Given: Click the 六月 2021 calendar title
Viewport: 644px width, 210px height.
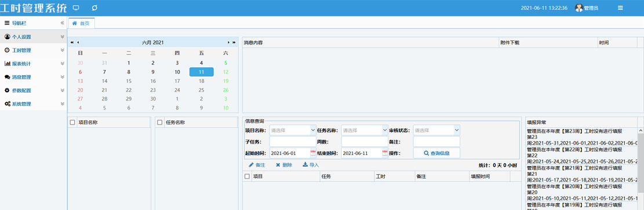Looking at the screenshot, I should click(x=153, y=42).
